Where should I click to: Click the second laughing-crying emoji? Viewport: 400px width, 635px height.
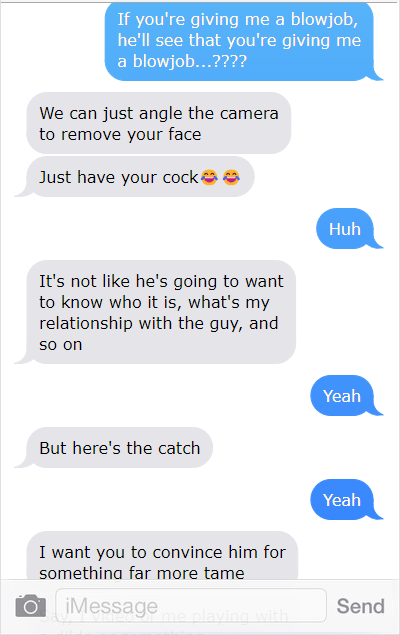point(231,177)
